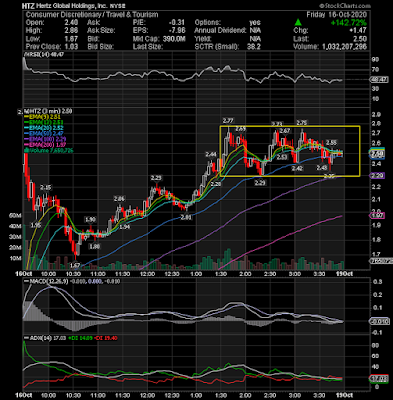Click the 19Oct date label under price chart

point(344,274)
